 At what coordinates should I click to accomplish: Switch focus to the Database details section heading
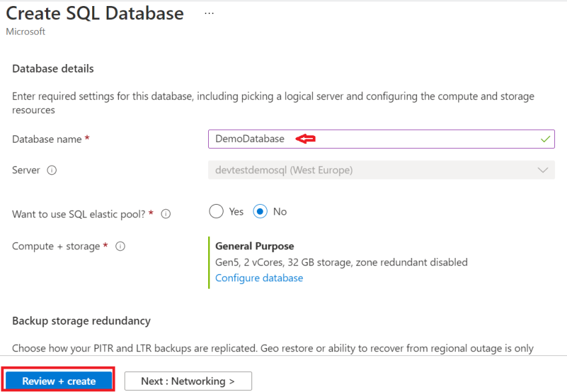[x=53, y=69]
